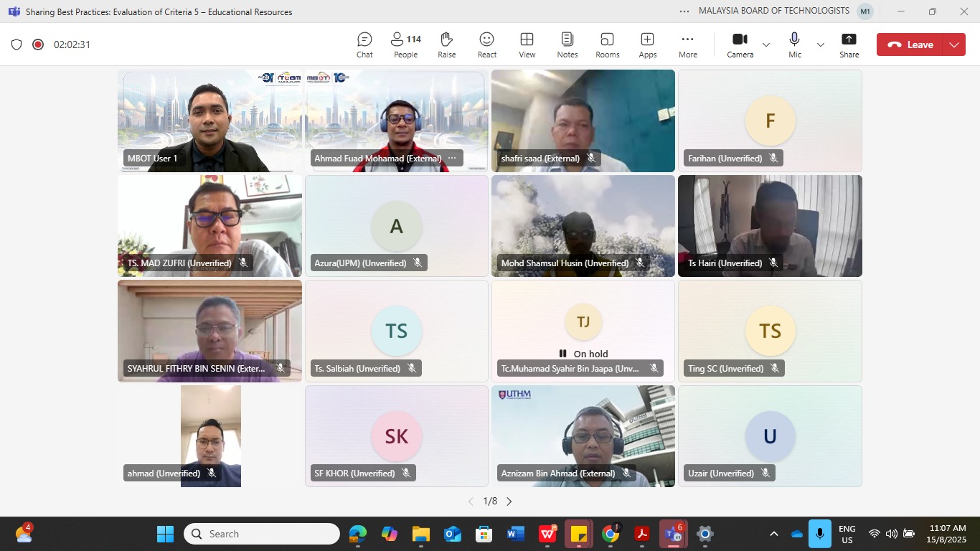
Task: Open the Leave options dropdown arrow
Action: coord(954,44)
